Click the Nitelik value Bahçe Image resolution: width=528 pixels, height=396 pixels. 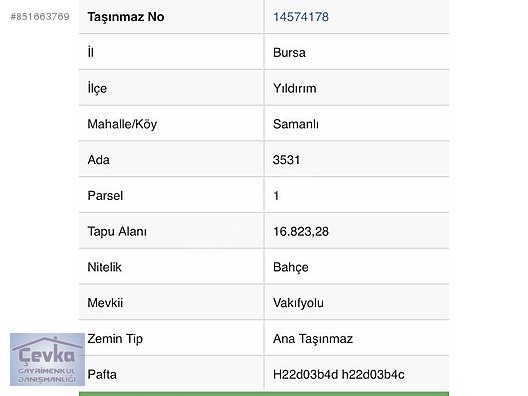[x=291, y=267]
